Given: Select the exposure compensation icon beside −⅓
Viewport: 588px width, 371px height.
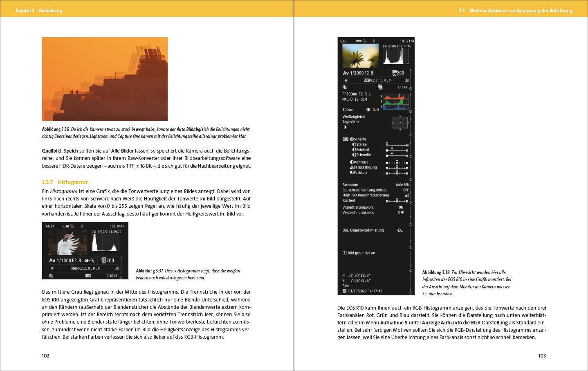Looking at the screenshot, I should point(87,260).
